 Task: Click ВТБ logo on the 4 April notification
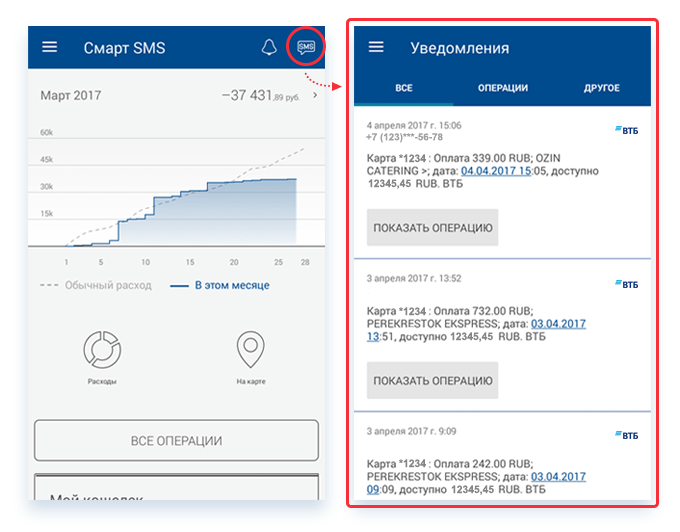(625, 131)
